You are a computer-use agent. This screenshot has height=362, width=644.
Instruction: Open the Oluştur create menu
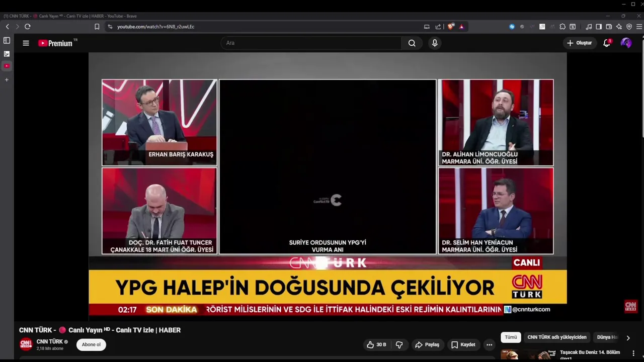[580, 43]
